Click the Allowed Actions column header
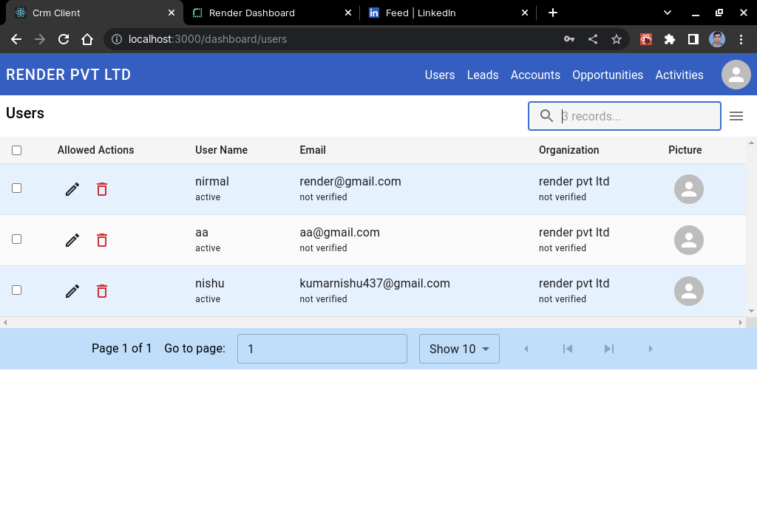 (95, 150)
